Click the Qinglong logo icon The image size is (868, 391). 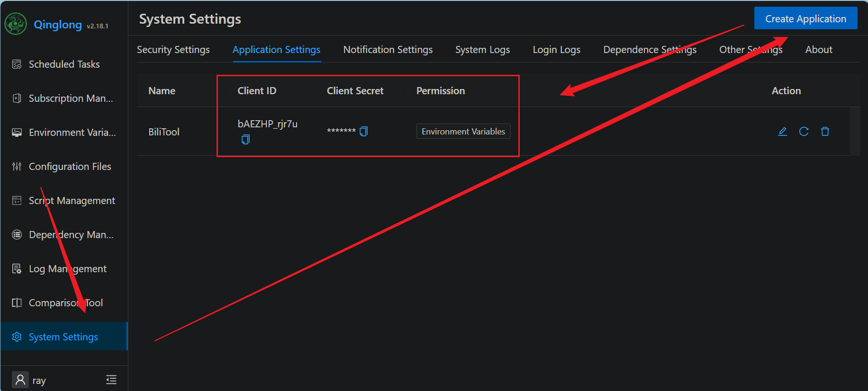16,24
